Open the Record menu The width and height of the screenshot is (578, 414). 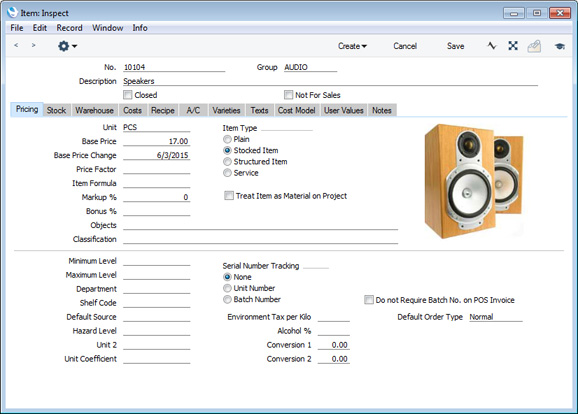click(69, 28)
